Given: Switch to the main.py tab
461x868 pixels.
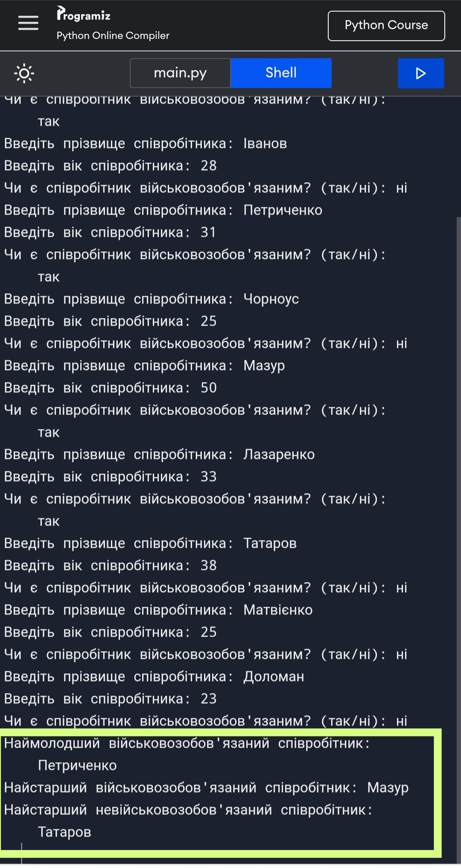Looking at the screenshot, I should pos(180,73).
